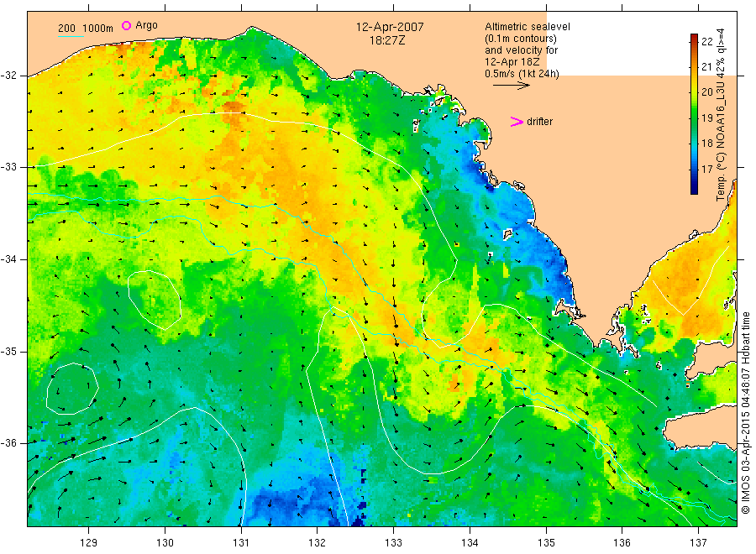
Task: Click the longitude label 136
Action: [x=622, y=543]
